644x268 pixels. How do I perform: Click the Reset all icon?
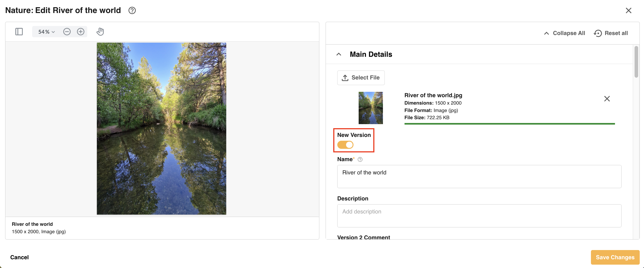[x=597, y=33]
